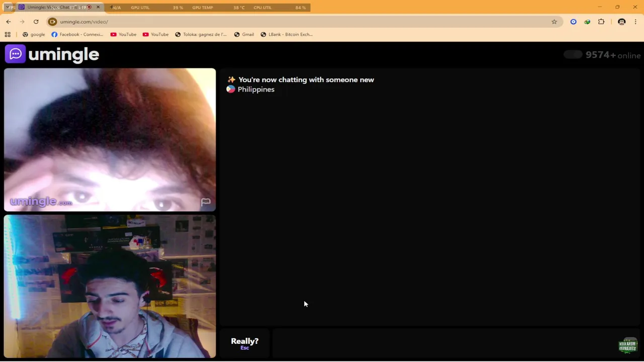Click the camera site-info icon in address bar

(x=52, y=22)
